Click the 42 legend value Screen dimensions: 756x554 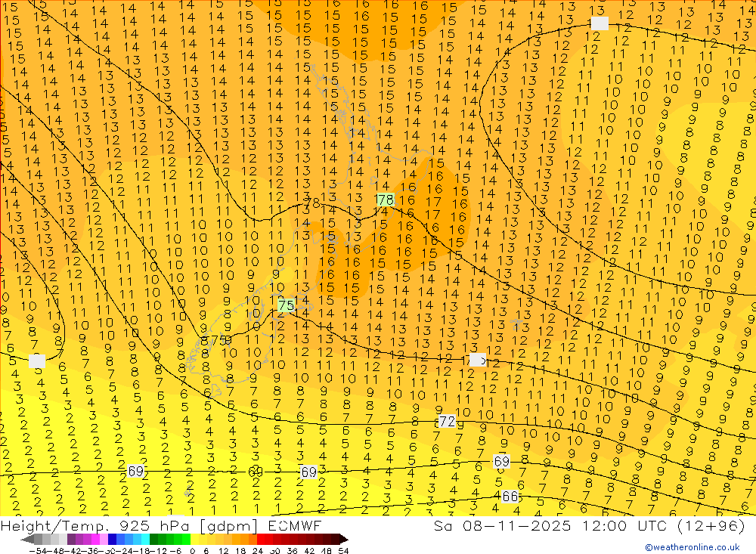[x=309, y=550]
